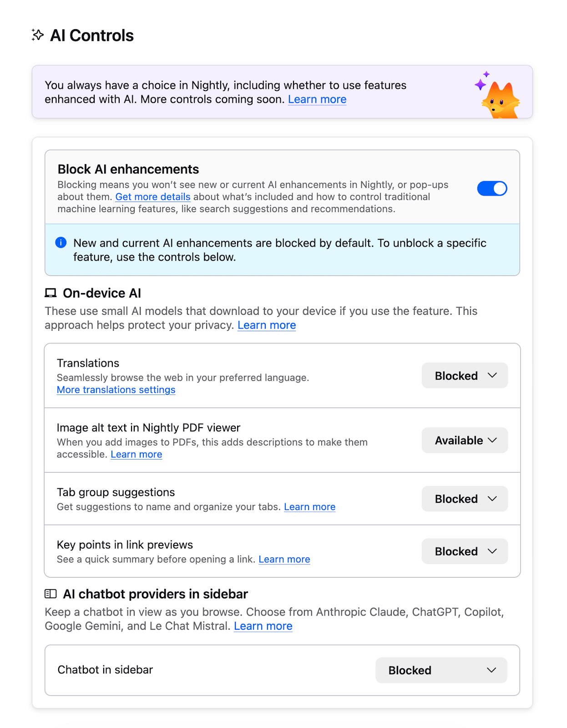The height and width of the screenshot is (728, 567).
Task: Click the AI Controls sparkle icon
Action: point(38,35)
